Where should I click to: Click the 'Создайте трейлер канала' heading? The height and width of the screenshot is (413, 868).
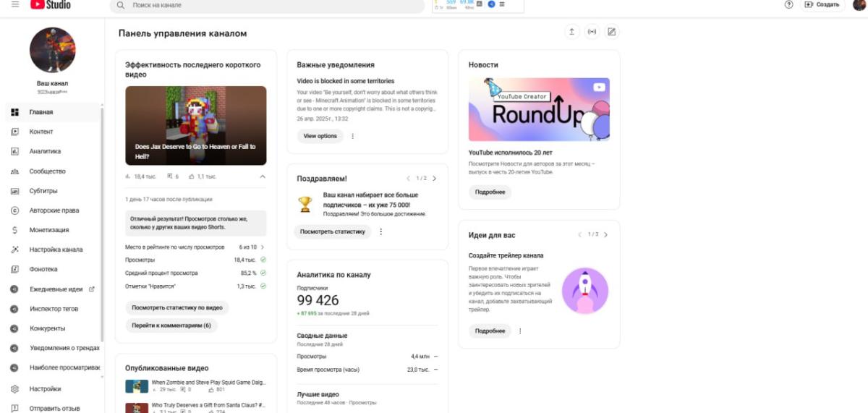(x=506, y=255)
